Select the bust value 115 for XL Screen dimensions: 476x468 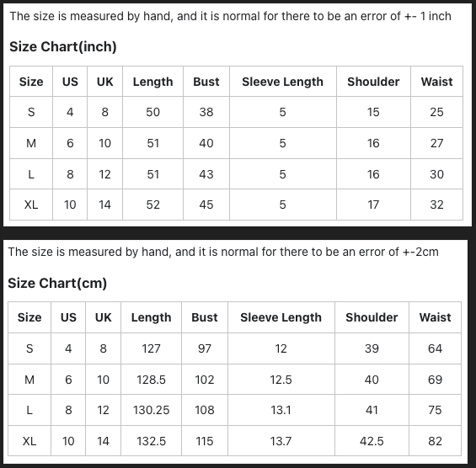pyautogui.click(x=205, y=441)
